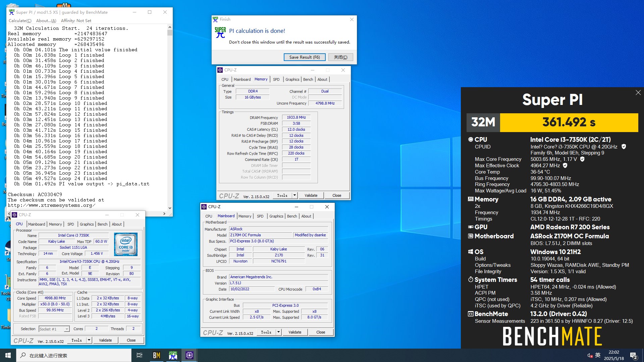Click the Super PI vertical scrollbar down arrow
Viewport: 644px width, 362px height.
click(170, 208)
